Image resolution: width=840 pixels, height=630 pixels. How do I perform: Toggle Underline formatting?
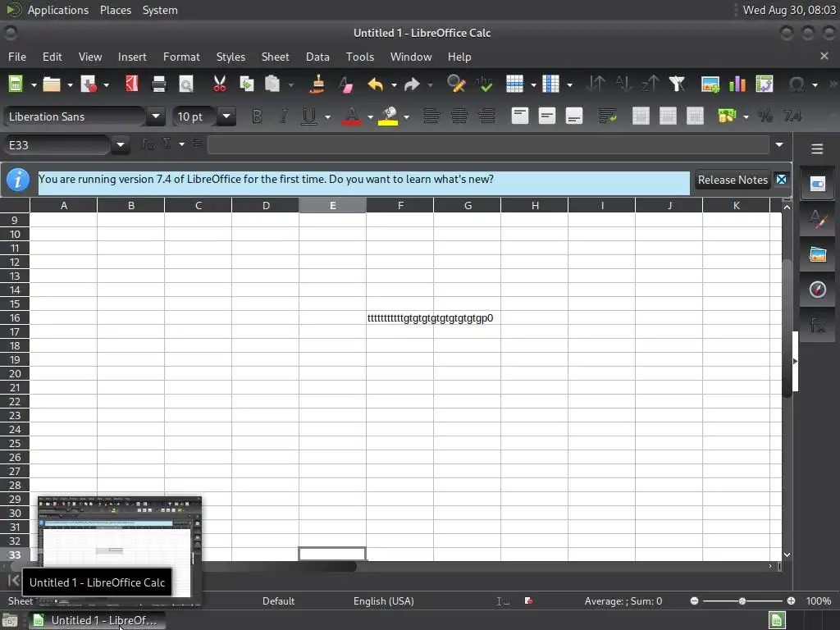[x=309, y=116]
